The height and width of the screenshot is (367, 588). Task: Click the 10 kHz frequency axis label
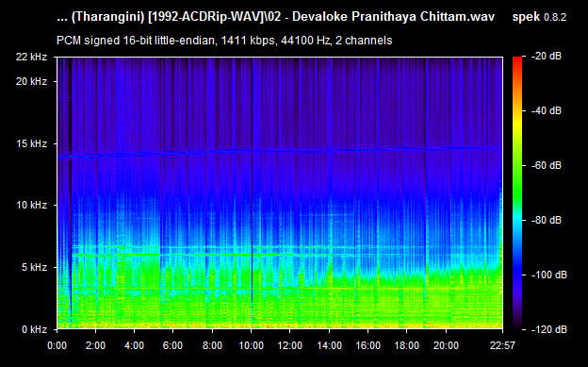point(31,205)
